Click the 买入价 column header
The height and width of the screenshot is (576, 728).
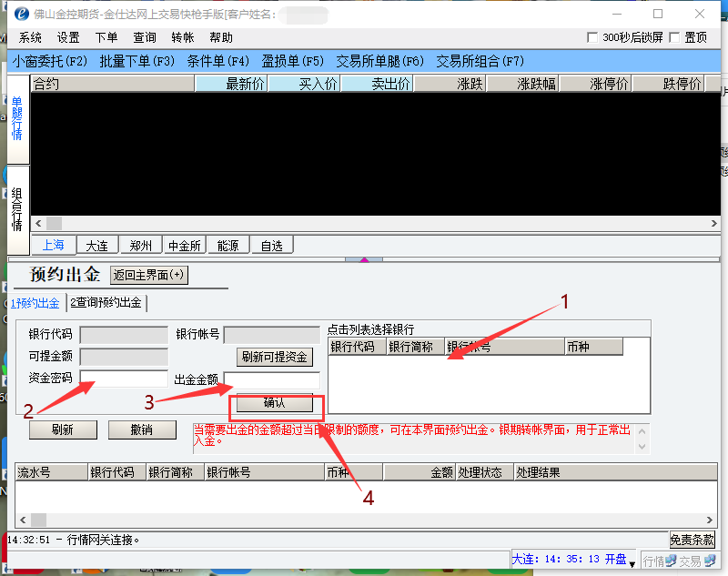304,84
